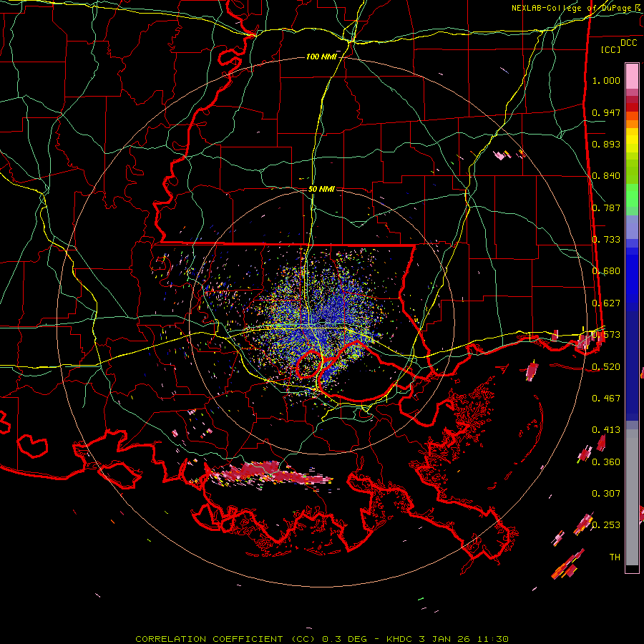The height and width of the screenshot is (644, 644).
Task: Click the radar site marker at the scan center
Action: click(323, 320)
